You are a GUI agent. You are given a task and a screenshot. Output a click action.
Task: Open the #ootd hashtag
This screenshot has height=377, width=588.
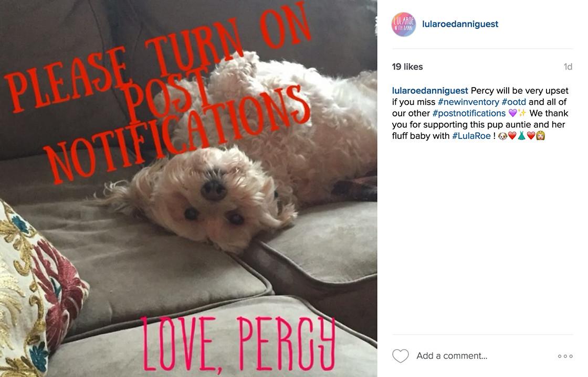(514, 102)
